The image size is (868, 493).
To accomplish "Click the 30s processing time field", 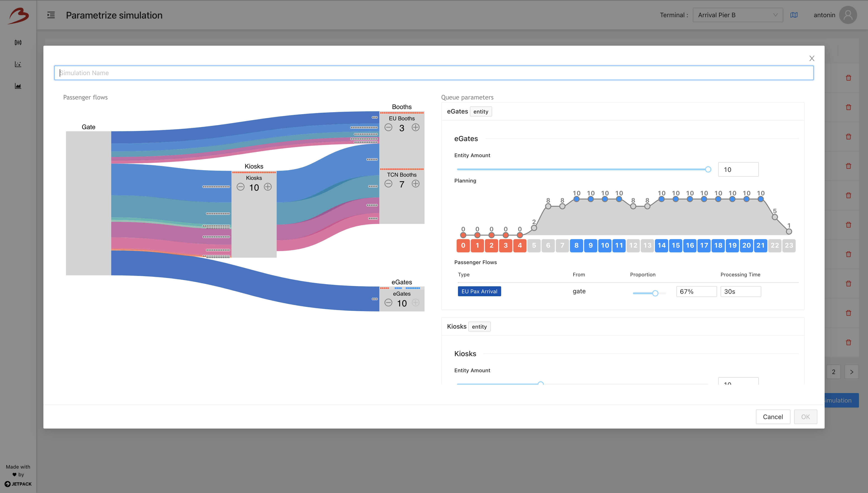I will [741, 292].
